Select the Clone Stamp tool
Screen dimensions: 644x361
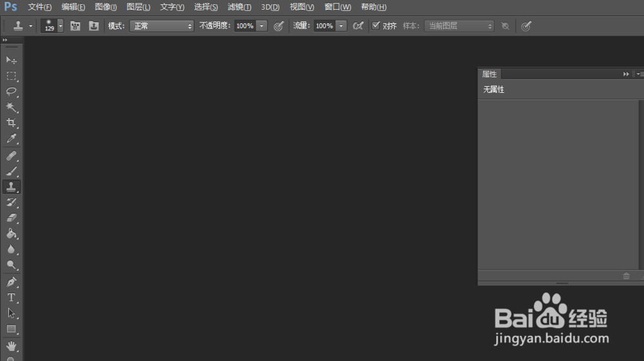11,187
